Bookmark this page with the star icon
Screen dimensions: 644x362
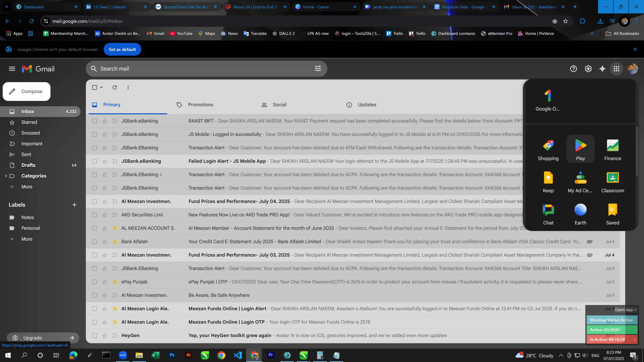coord(565,21)
